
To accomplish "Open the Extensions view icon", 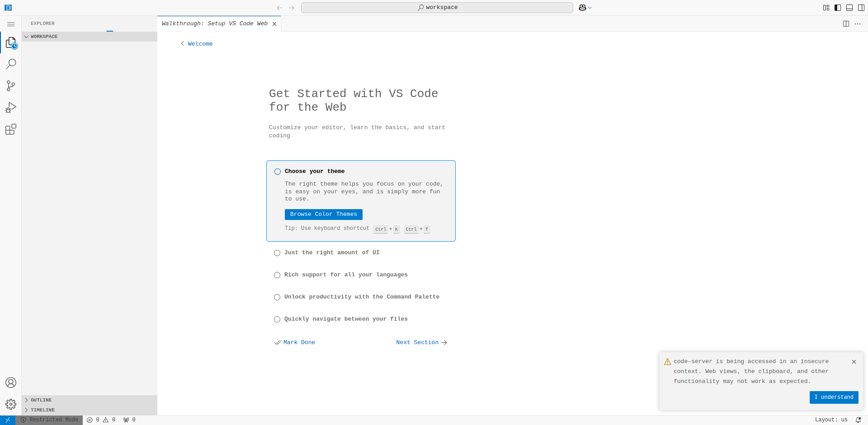I will click(11, 130).
